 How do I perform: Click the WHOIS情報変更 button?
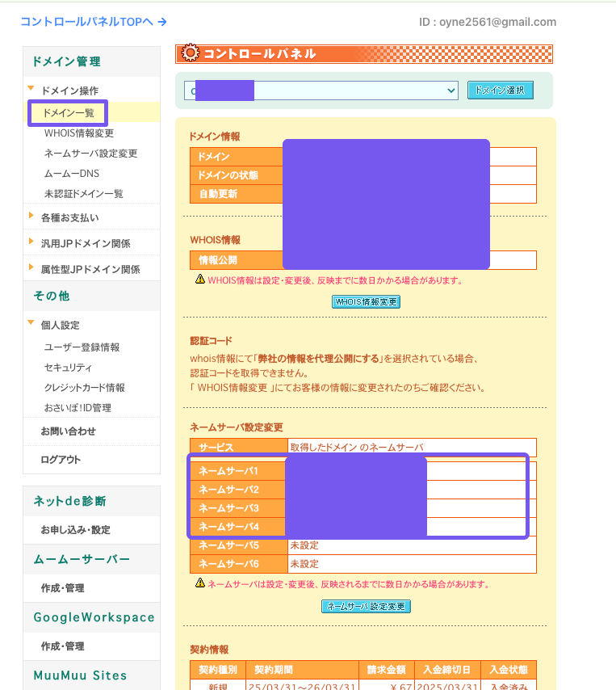tap(366, 302)
